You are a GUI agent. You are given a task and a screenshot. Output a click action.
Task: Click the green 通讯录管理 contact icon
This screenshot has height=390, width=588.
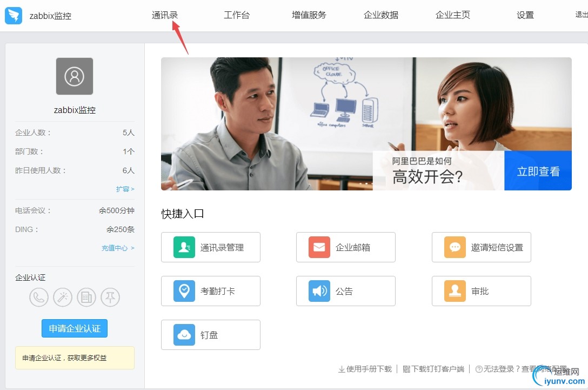click(x=184, y=247)
